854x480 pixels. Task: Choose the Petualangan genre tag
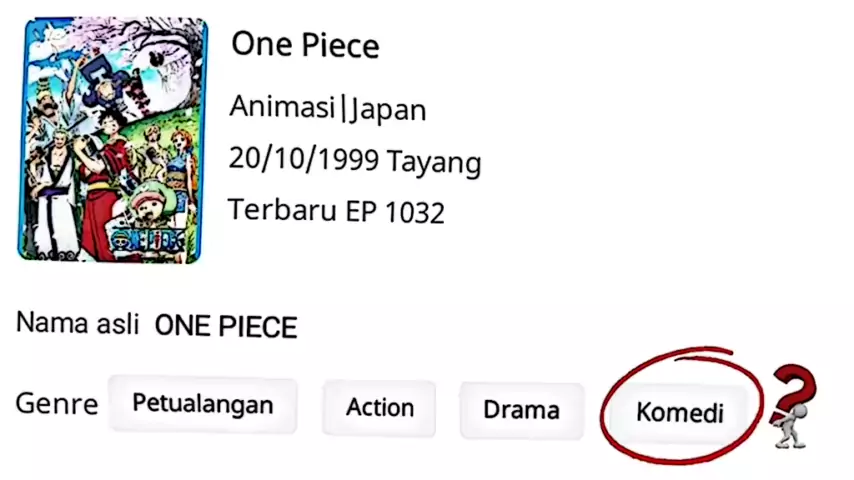point(202,405)
